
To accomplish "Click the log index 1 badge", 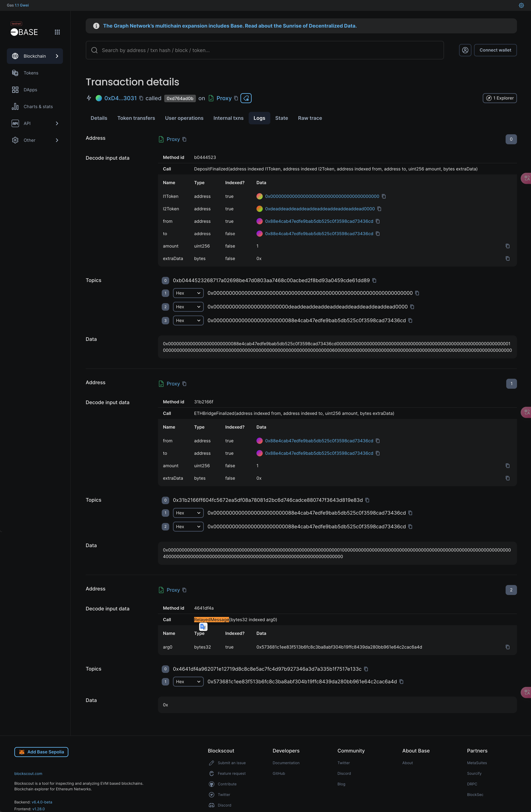I will pos(511,384).
